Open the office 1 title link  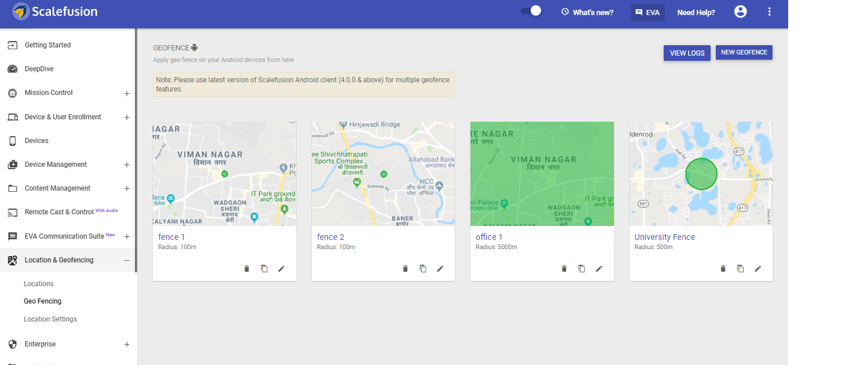[490, 237]
